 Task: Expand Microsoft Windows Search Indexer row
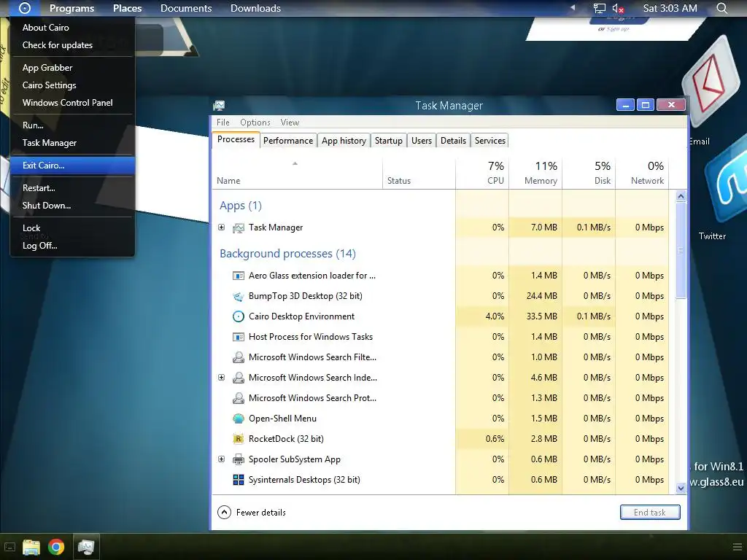[221, 377]
